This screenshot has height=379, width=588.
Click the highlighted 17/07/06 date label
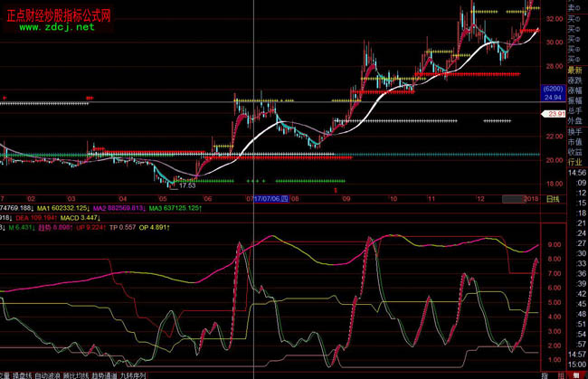(x=269, y=197)
